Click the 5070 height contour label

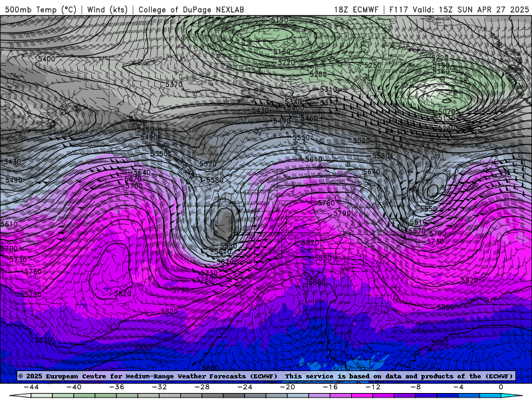[446, 112]
